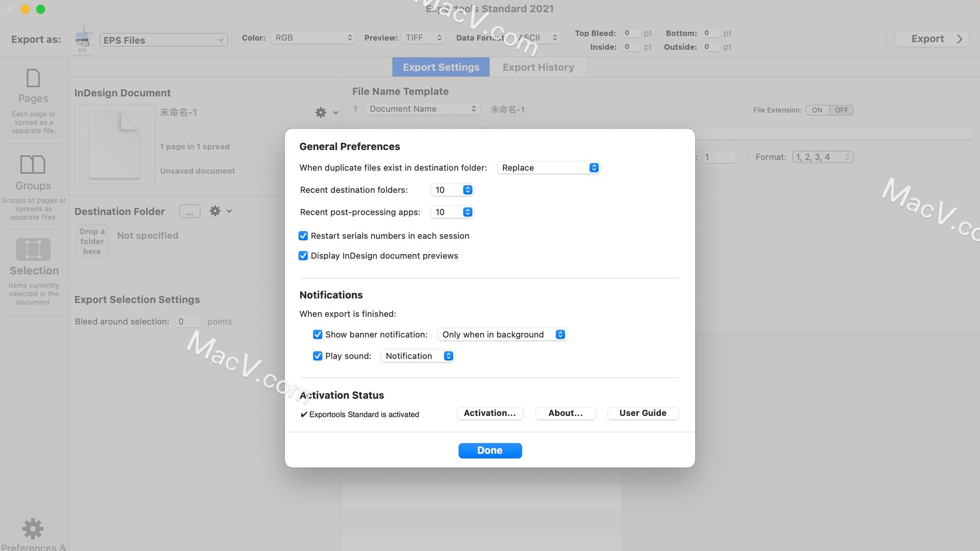Open Document Name template dropdown
The image size is (980, 551).
tap(422, 109)
